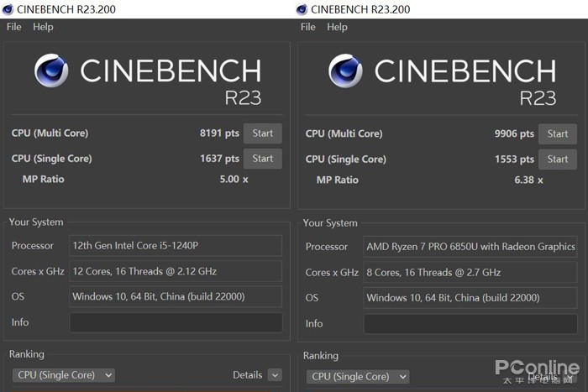Click MP Ratio value 6.38 x
The image size is (588, 392).
pos(528,180)
